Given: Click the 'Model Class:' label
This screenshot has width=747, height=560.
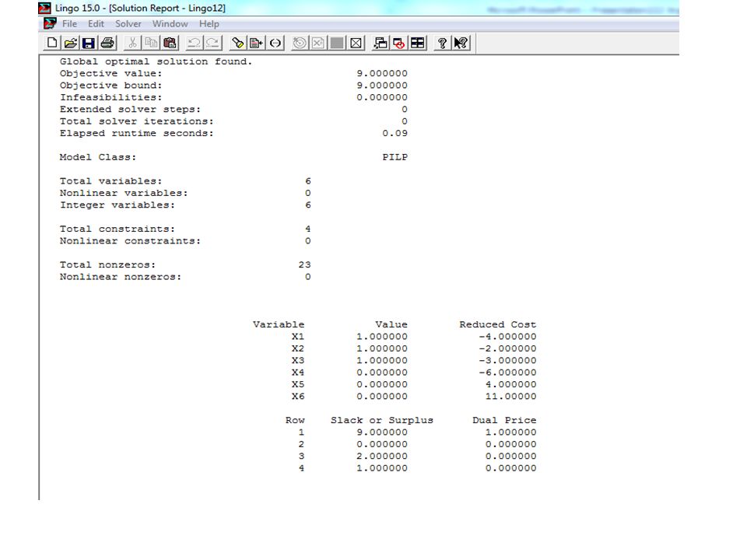Looking at the screenshot, I should click(98, 157).
